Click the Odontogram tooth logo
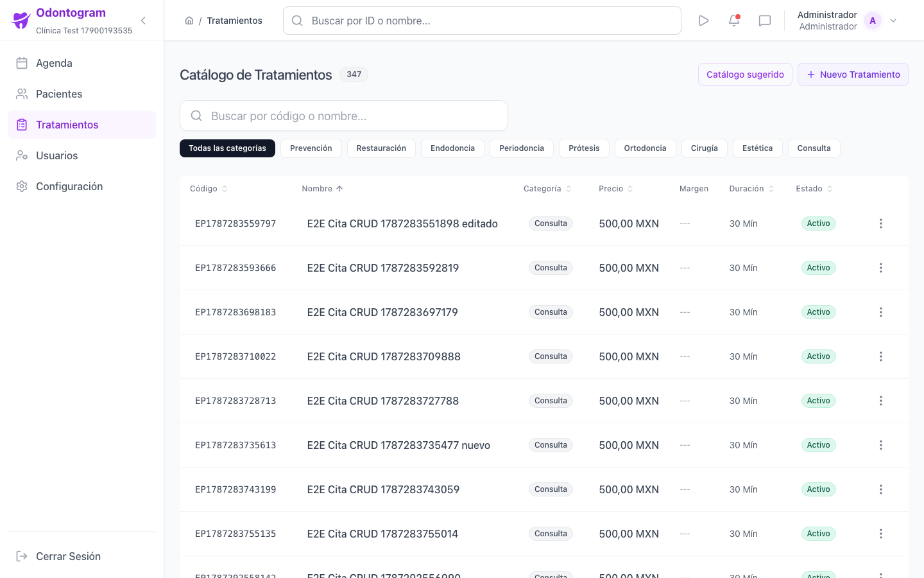 pos(21,21)
